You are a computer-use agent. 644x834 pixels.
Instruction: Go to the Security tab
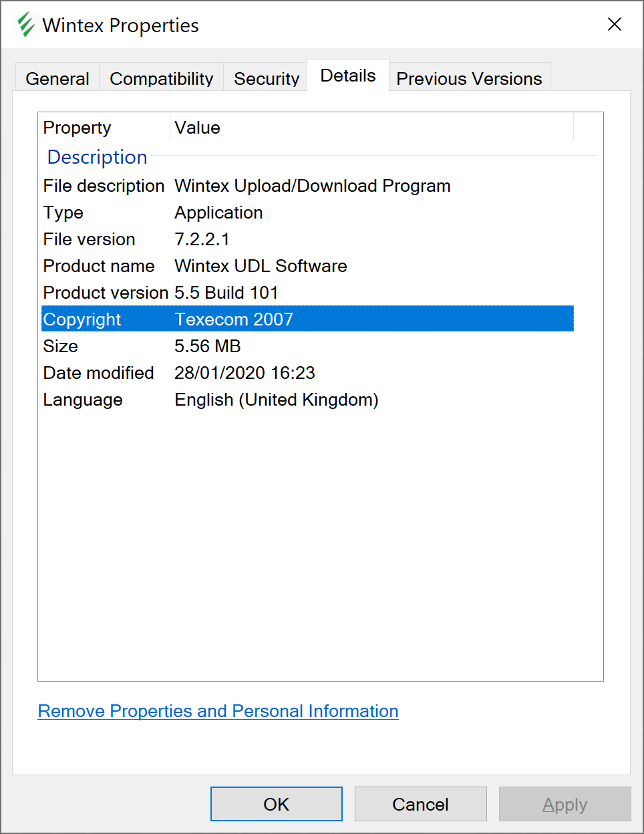tap(266, 78)
